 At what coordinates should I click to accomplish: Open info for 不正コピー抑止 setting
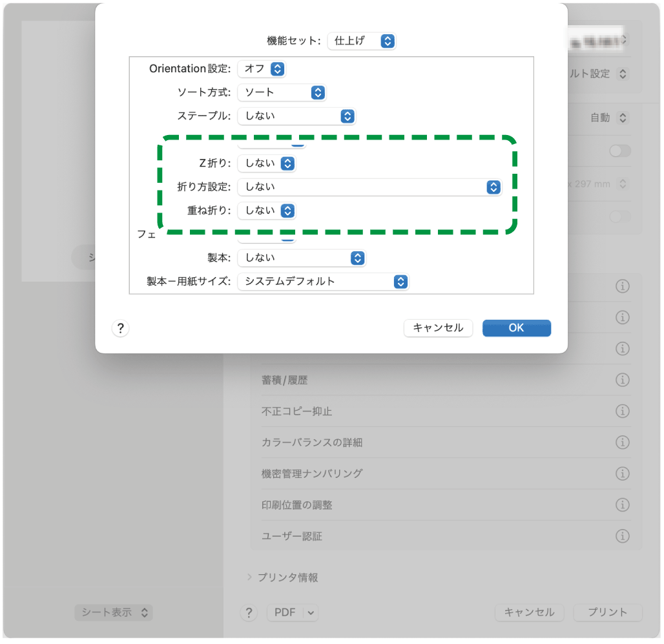coord(622,411)
